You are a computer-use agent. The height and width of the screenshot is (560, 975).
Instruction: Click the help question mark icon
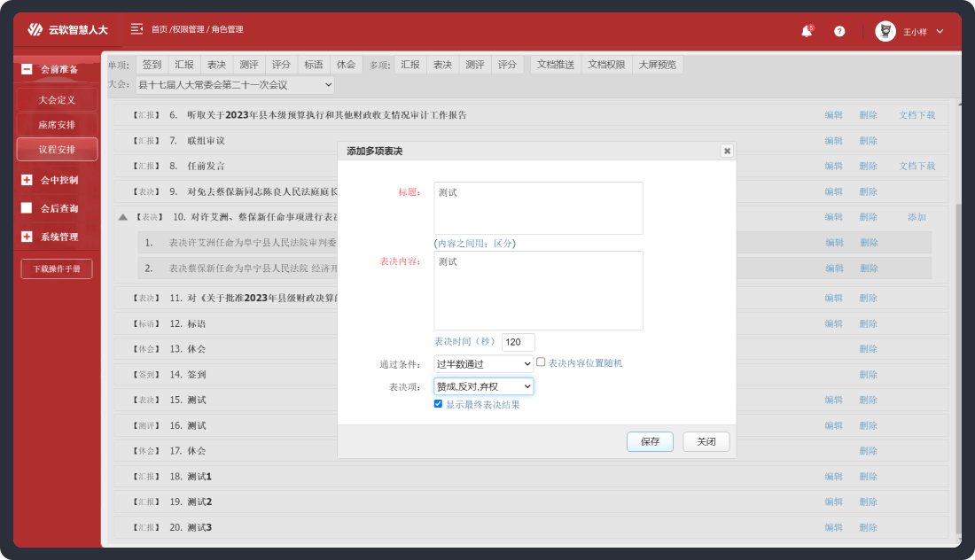[x=839, y=30]
